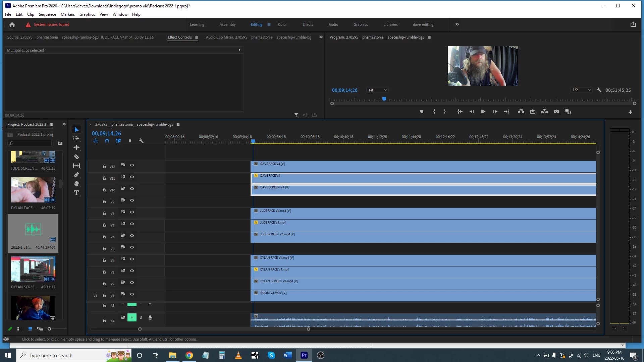Open the Fit zoom level dropdown
Image resolution: width=644 pixels, height=362 pixels.
378,90
